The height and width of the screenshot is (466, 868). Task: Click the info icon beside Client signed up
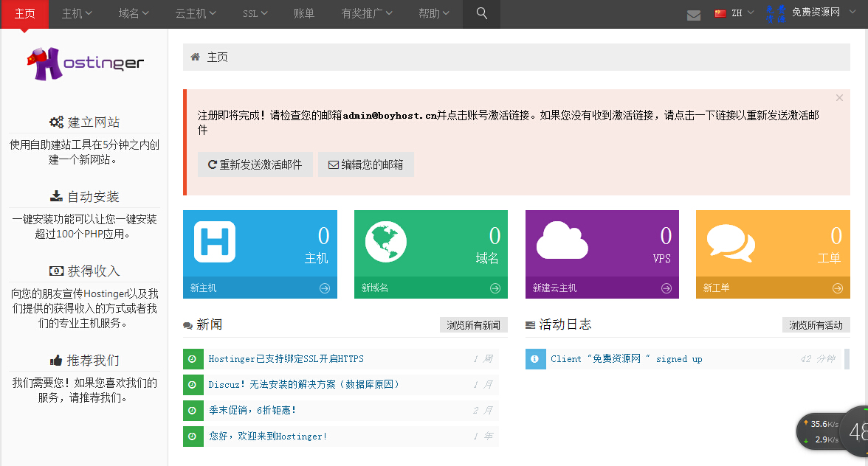point(535,359)
